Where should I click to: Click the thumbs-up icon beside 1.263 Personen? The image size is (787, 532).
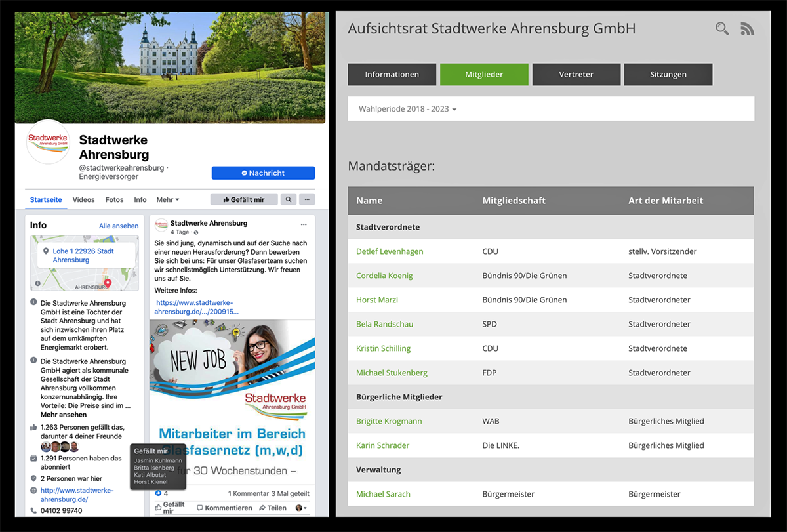point(33,427)
